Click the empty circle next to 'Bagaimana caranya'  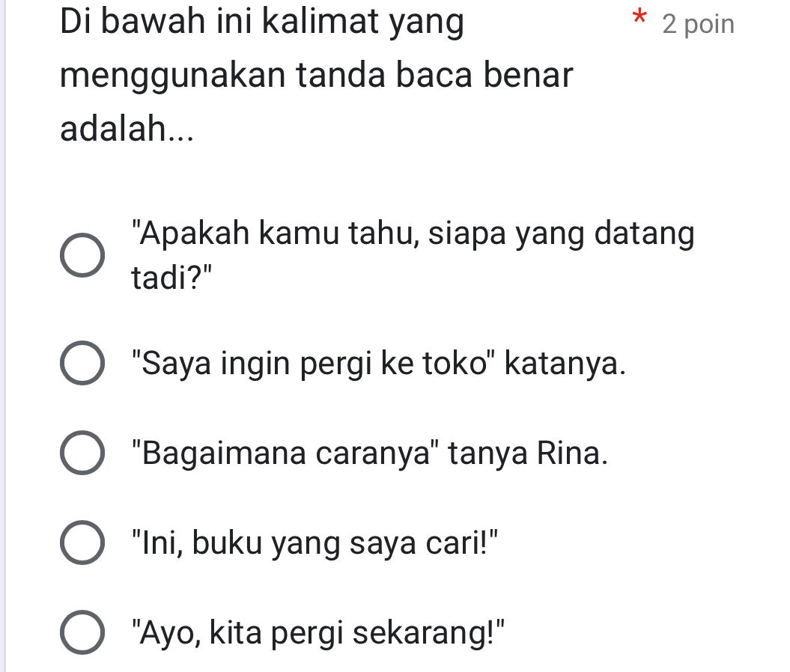point(82,453)
